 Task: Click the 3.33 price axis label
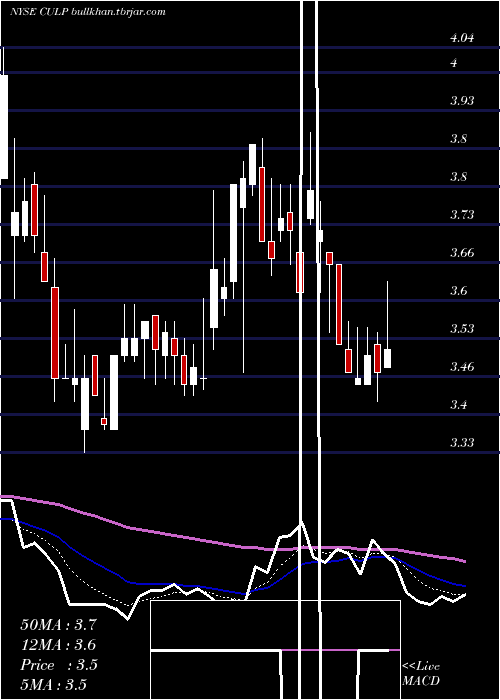coord(462,443)
